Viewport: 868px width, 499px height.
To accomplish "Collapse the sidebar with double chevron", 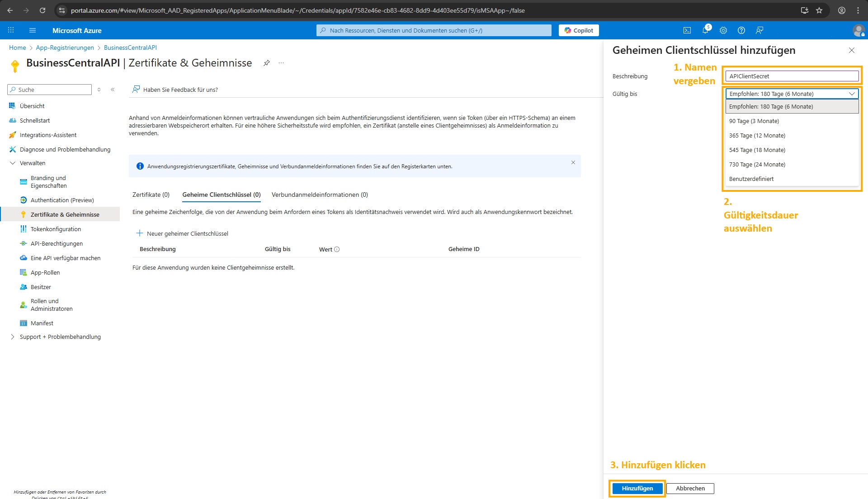I will 113,90.
